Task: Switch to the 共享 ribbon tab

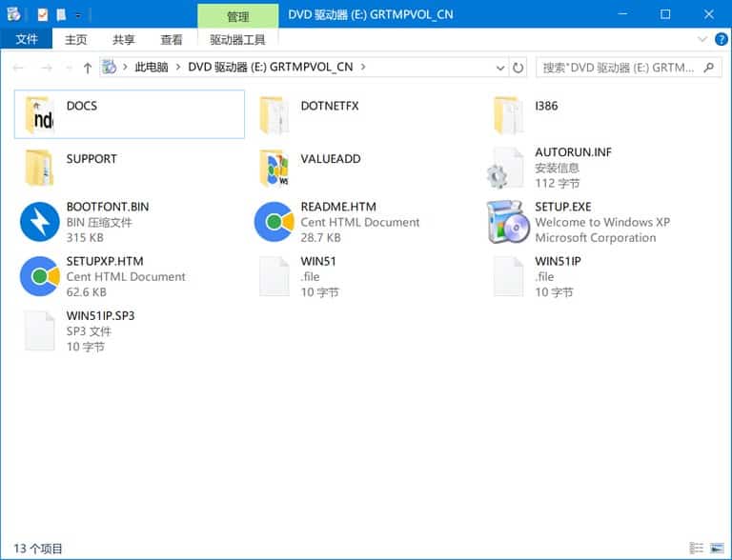Action: [123, 40]
